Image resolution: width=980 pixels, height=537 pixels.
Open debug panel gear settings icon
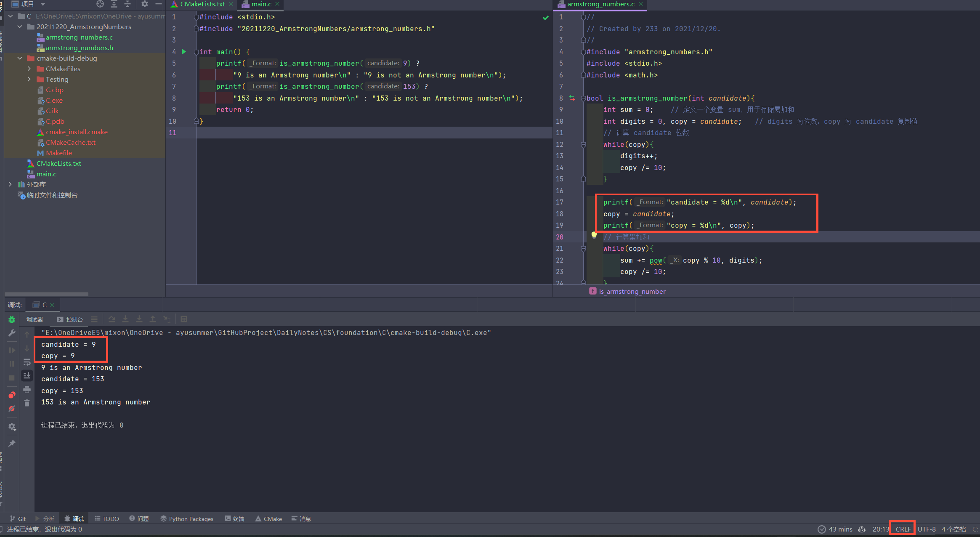[12, 427]
